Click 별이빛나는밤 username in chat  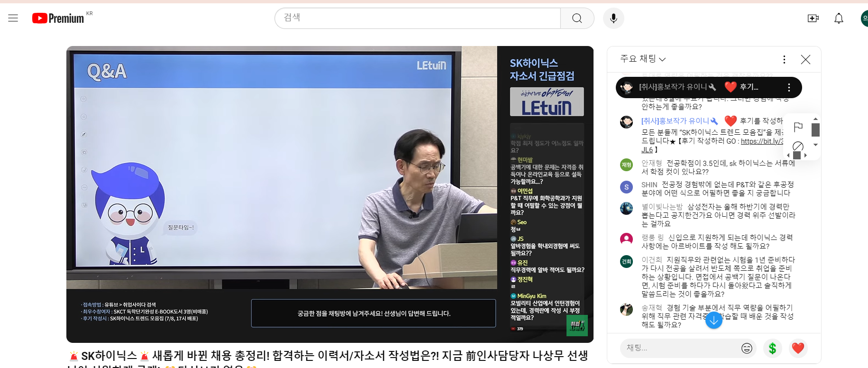[x=662, y=207]
